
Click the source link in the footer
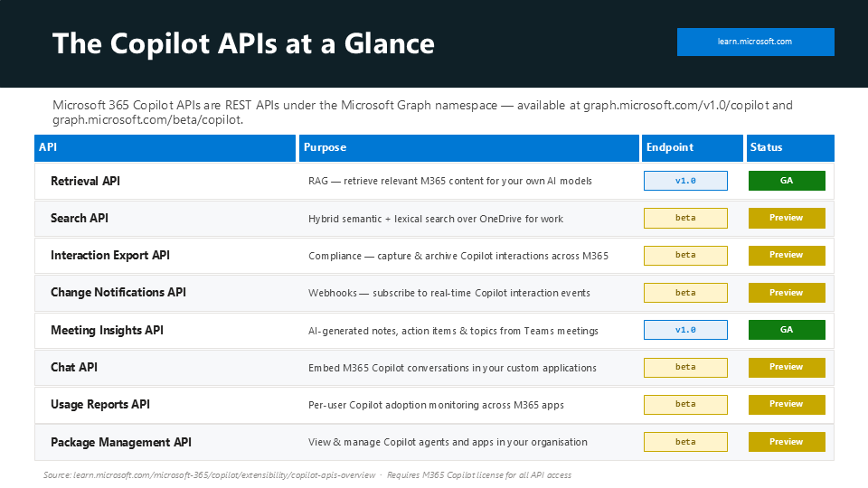point(210,475)
